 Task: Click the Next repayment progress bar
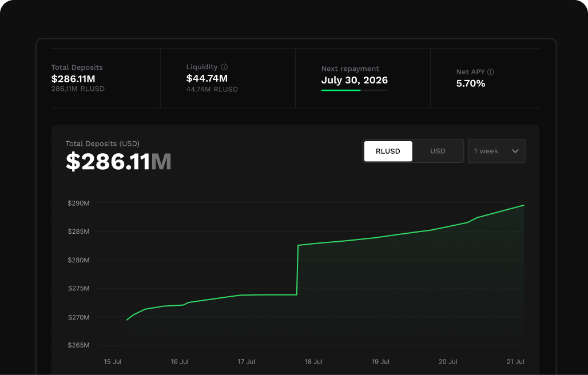(355, 90)
